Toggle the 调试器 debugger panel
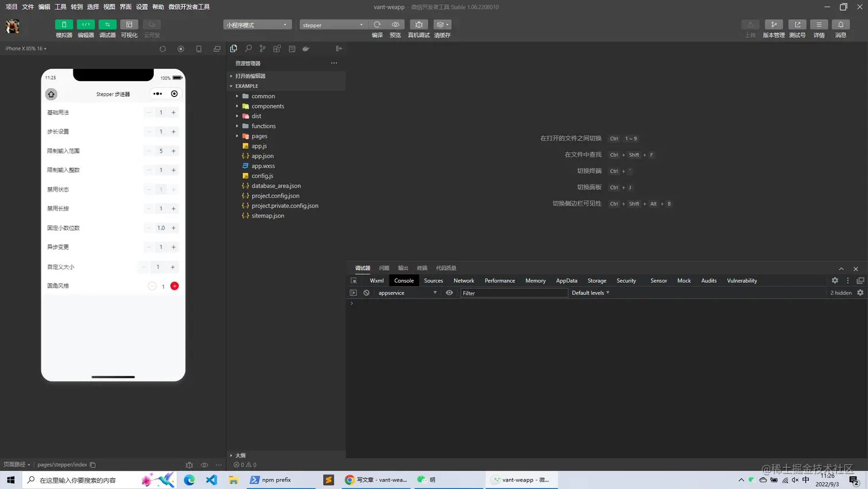Screen dimensions: 868x489 [107, 25]
